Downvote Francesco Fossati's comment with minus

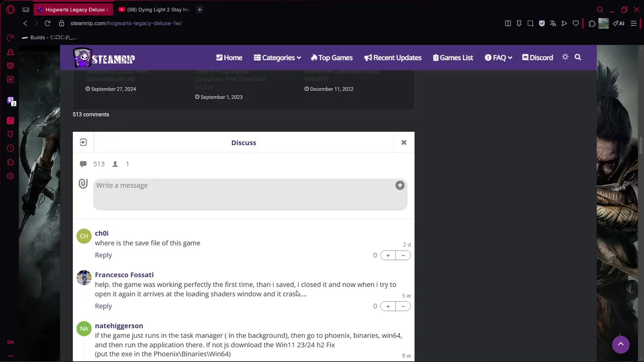[x=403, y=306]
